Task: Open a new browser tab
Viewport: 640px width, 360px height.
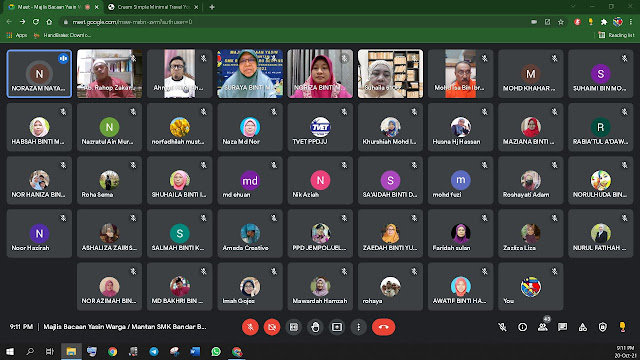Action: [212, 7]
